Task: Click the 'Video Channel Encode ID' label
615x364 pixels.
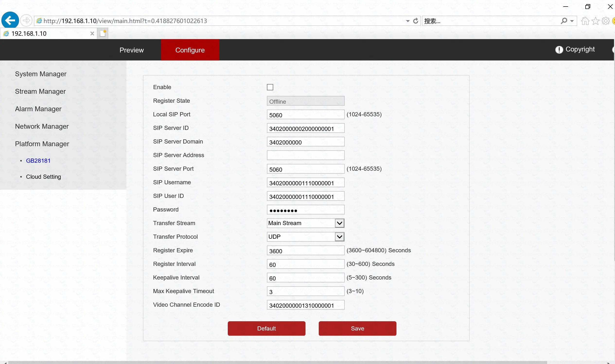Action: click(186, 305)
